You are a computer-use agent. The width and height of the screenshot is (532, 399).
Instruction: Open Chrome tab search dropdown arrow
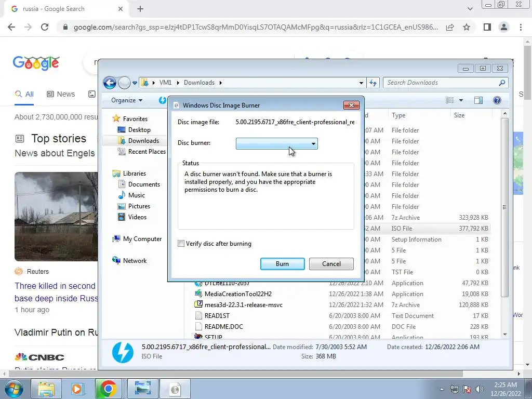tap(470, 9)
